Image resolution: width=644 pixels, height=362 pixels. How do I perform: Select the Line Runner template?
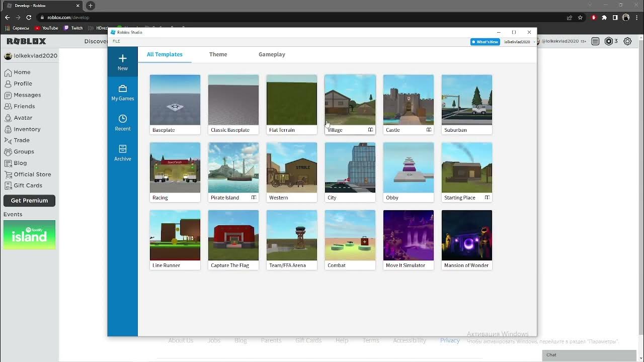tap(175, 240)
